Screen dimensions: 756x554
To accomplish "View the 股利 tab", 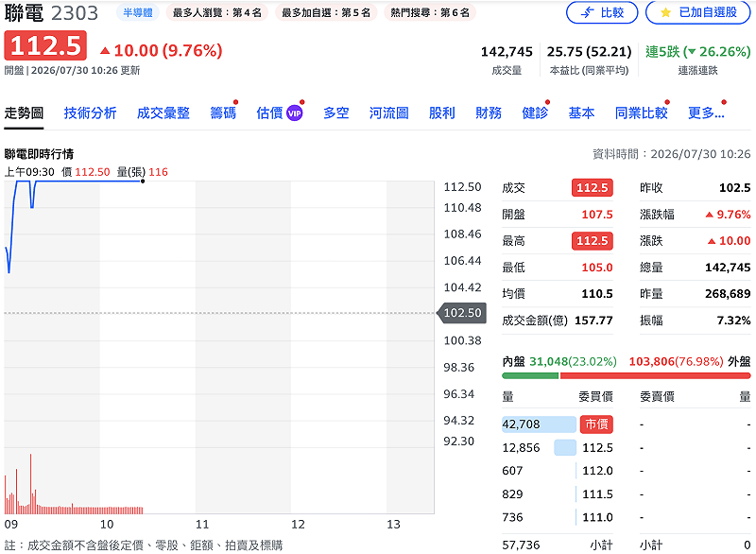I will click(442, 113).
